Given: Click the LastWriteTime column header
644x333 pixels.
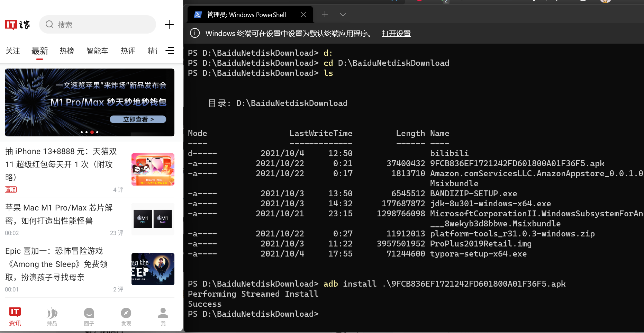Looking at the screenshot, I should (321, 133).
